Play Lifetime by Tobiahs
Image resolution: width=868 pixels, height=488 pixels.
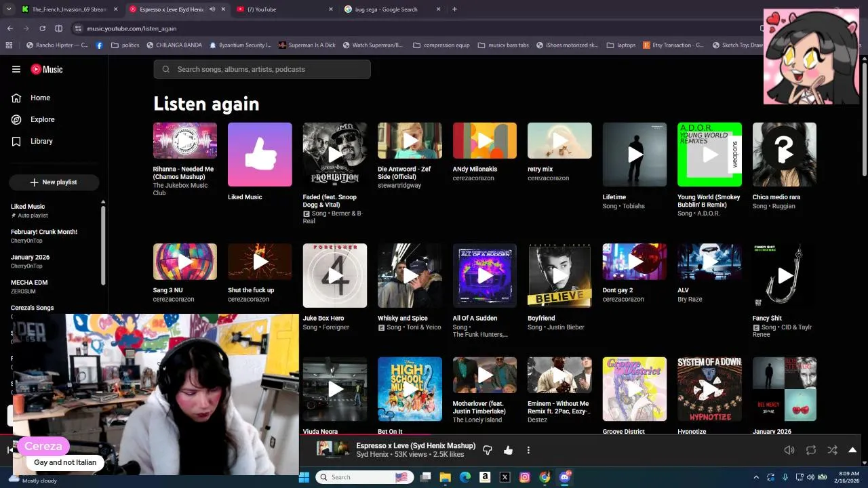(635, 155)
